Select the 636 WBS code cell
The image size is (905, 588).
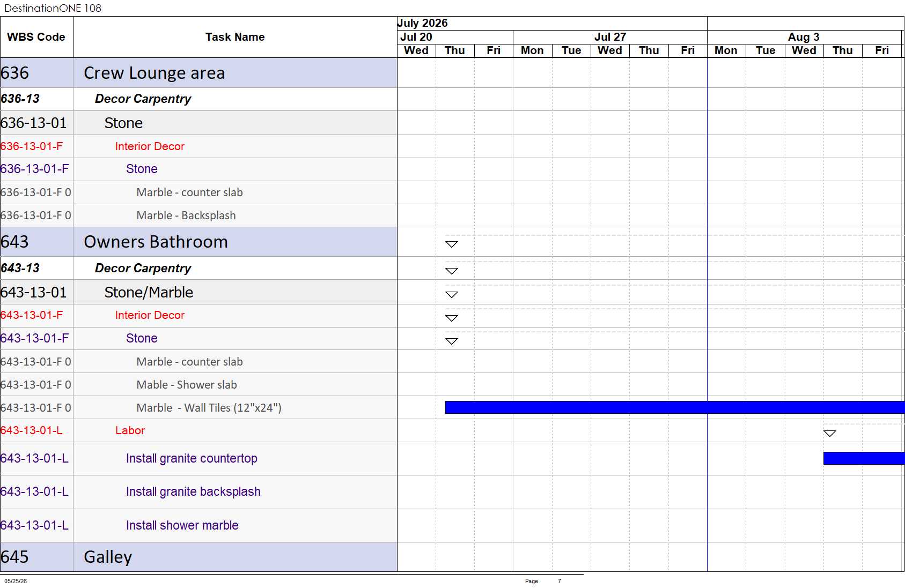click(x=36, y=73)
